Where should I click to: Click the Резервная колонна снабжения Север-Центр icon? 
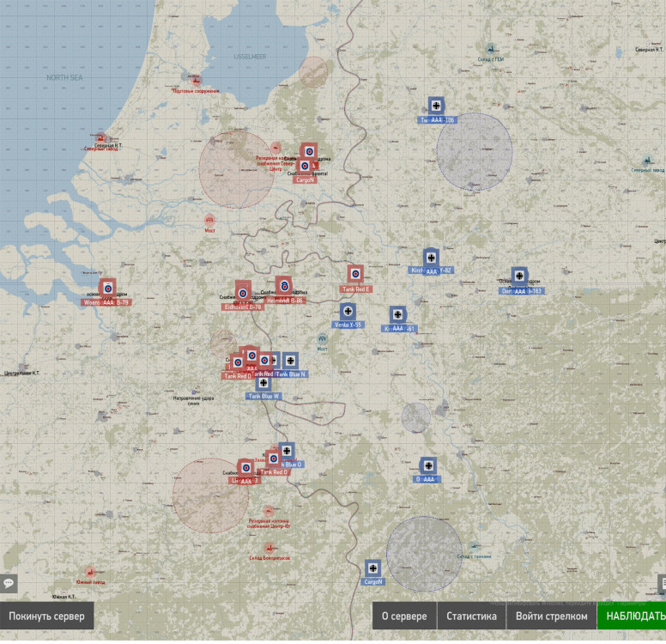point(275,148)
